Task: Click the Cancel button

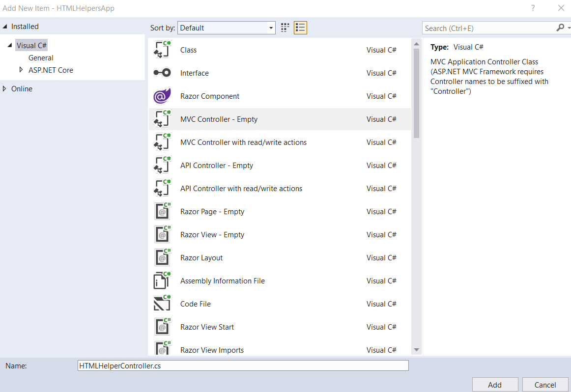Action: [x=545, y=385]
